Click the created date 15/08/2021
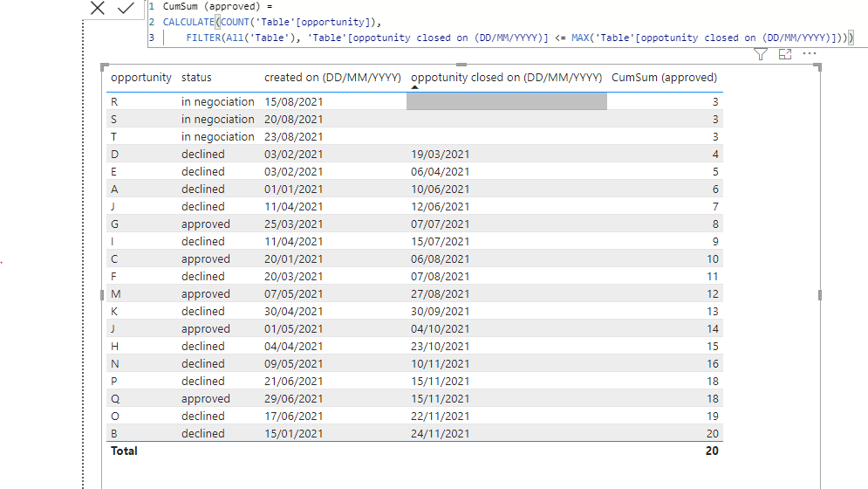This screenshot has height=489, width=868. click(293, 102)
